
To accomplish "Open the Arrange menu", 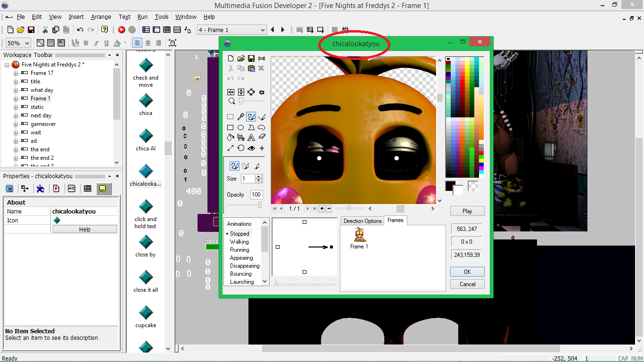I will click(x=101, y=16).
